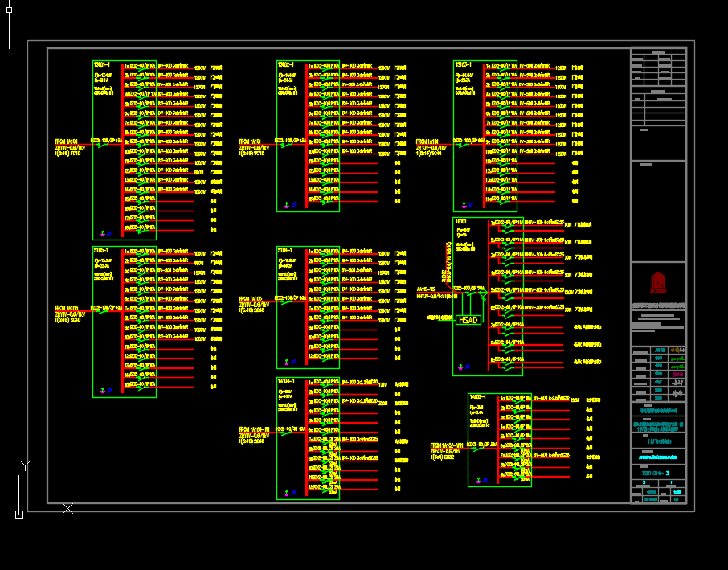The height and width of the screenshot is (570, 728).
Task: Select the AA115-N5 incoming feeder label
Action: pyautogui.click(x=426, y=289)
